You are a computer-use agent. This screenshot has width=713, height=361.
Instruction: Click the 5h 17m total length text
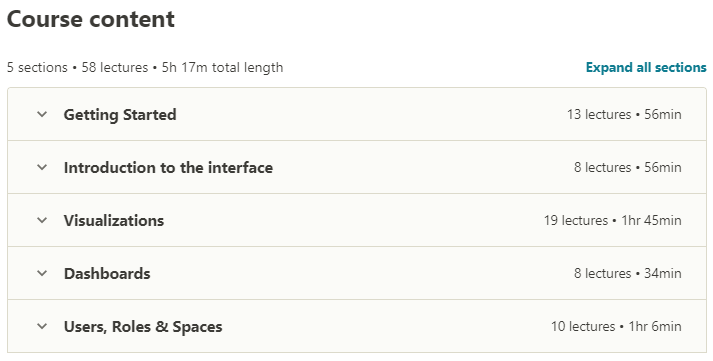(x=222, y=67)
